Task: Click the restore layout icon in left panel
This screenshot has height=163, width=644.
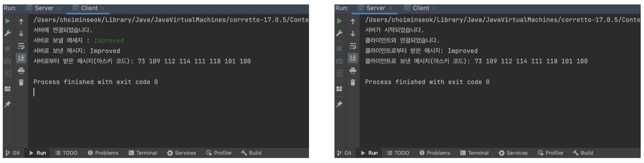Action: pos(8,89)
